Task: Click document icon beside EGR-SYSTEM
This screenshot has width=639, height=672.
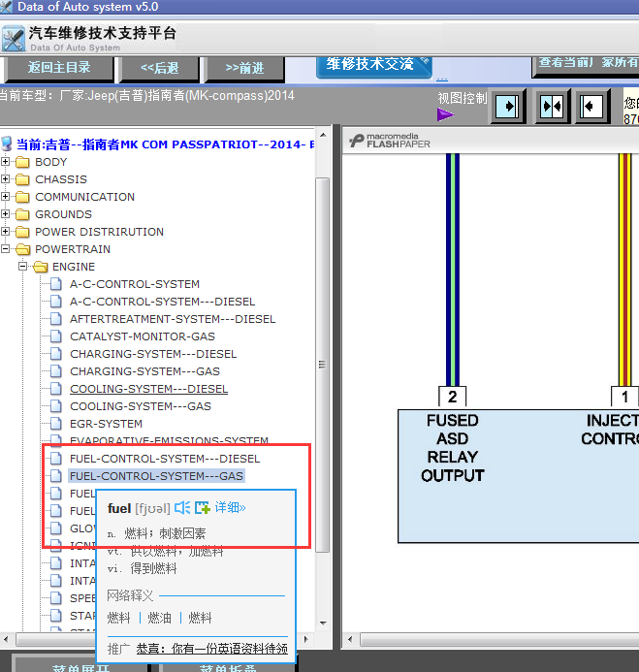Action: tap(55, 424)
